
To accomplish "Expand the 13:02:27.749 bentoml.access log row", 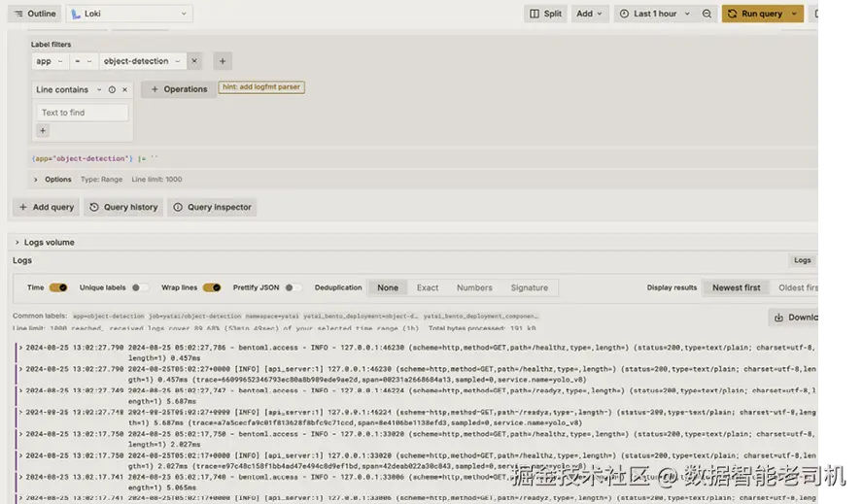I will point(416,396).
